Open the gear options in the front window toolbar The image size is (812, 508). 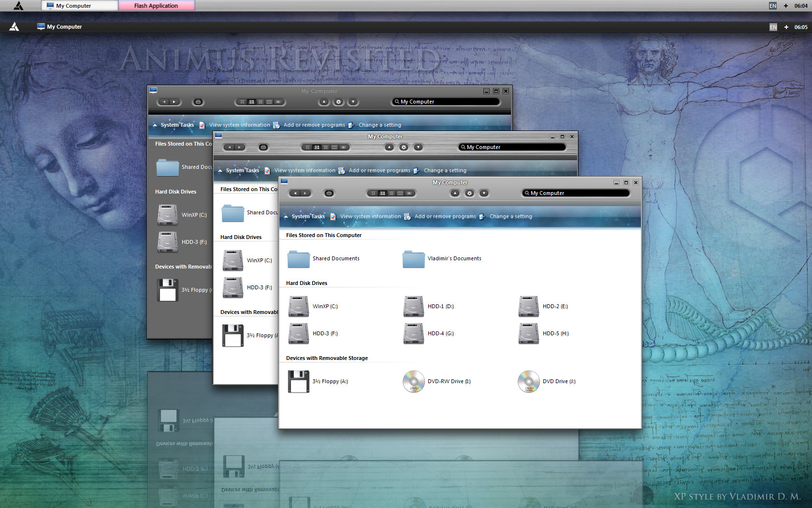(x=469, y=193)
